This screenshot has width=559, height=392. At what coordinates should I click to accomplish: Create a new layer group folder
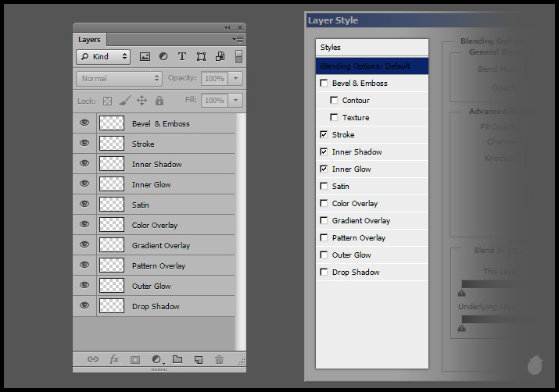pyautogui.click(x=177, y=359)
